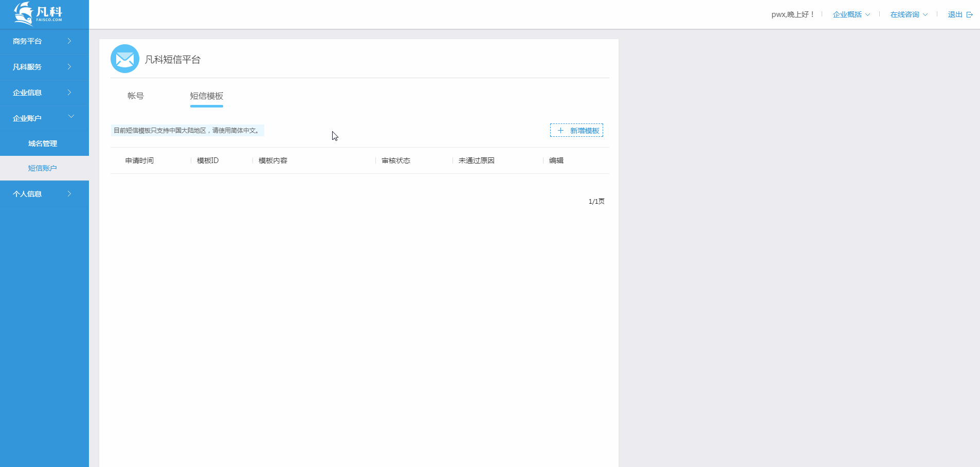Click the mainland China template support notice
The width and height of the screenshot is (980, 467).
coord(187,131)
